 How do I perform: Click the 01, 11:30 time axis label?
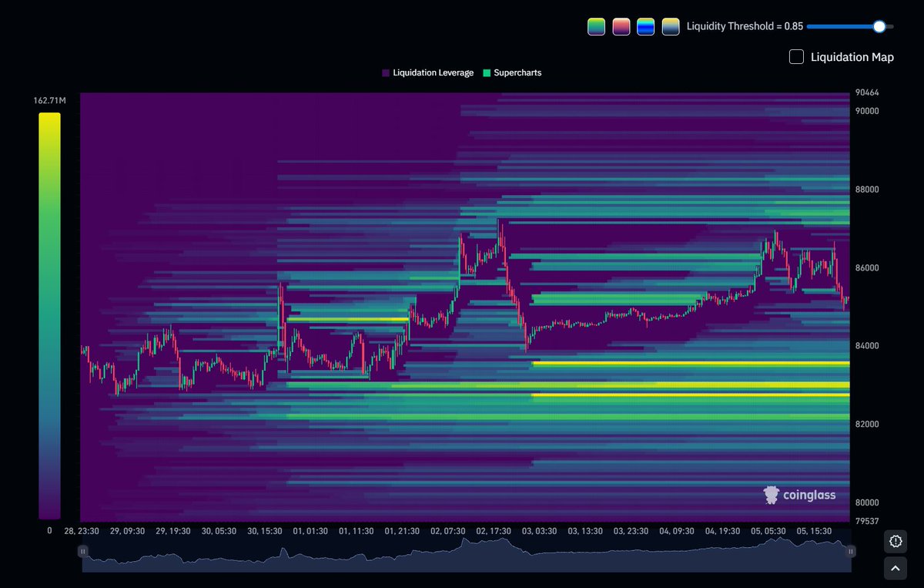tap(357, 531)
